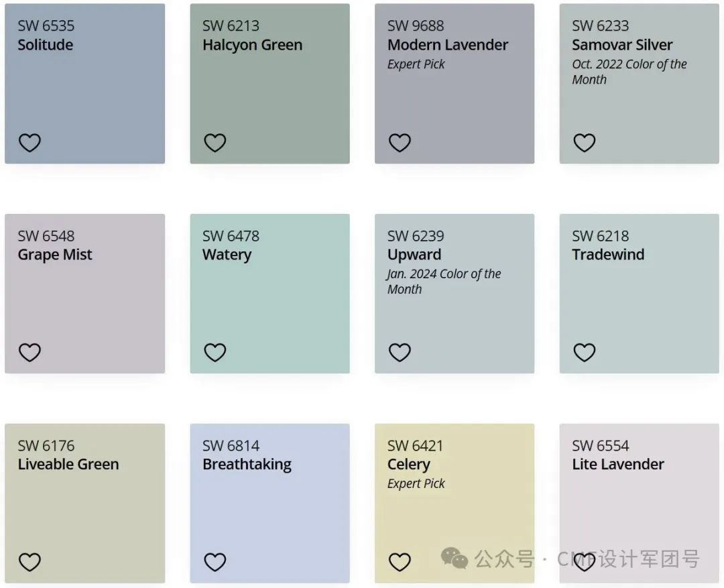
Task: Select the Watery SW 6478 color card
Action: click(269, 293)
